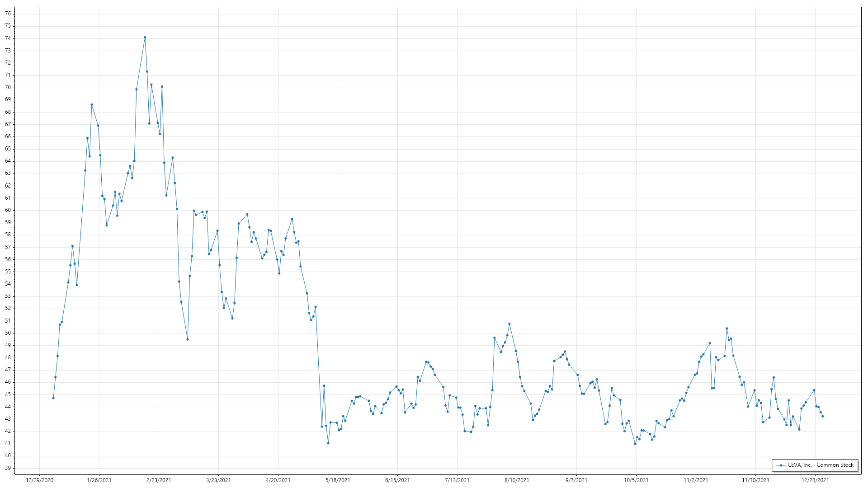Click the 5/18/2021 x-axis date label

tap(338, 480)
